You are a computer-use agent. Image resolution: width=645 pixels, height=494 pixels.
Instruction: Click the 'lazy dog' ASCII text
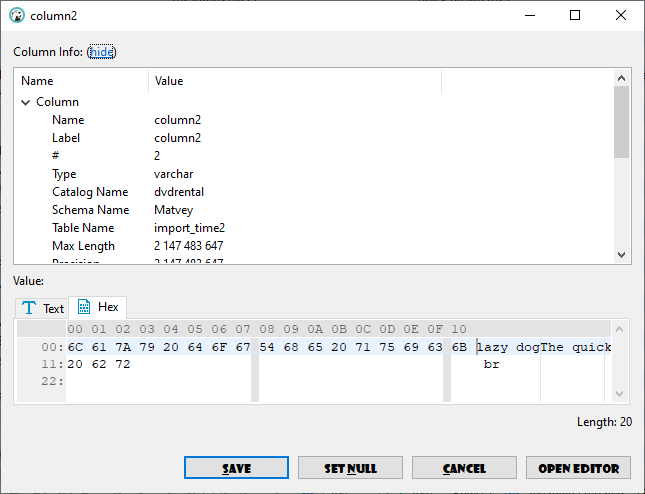click(x=508, y=348)
